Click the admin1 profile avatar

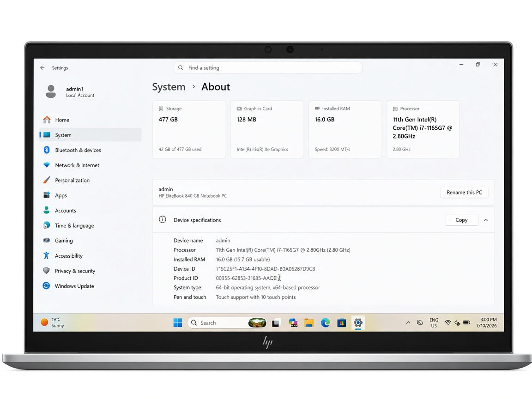51,91
